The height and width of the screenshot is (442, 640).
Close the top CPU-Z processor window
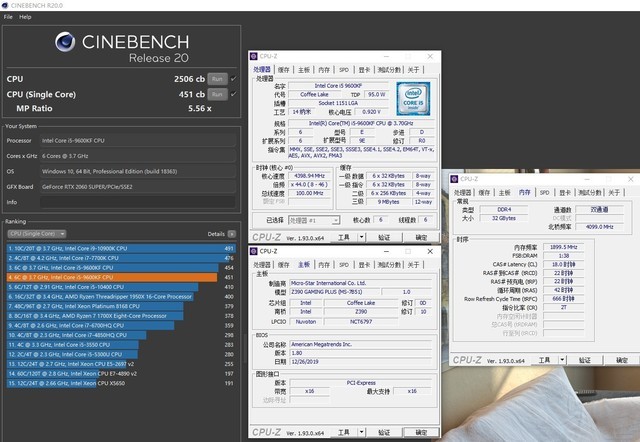tap(430, 56)
